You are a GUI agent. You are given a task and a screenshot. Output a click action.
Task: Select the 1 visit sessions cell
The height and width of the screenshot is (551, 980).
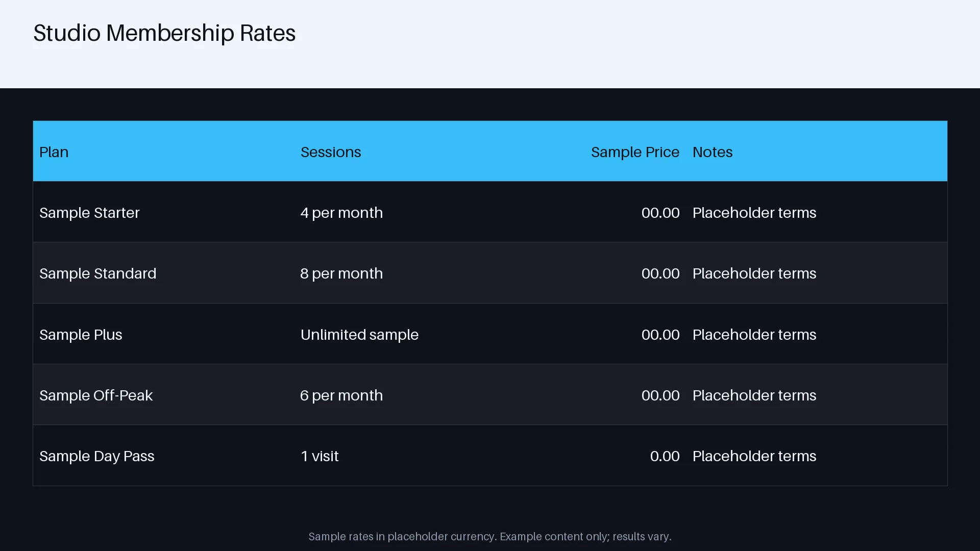320,456
